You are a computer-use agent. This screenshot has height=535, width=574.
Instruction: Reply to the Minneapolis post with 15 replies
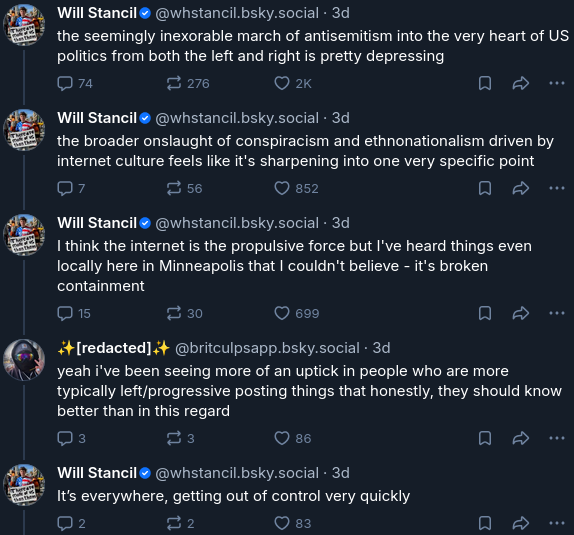(x=74, y=313)
